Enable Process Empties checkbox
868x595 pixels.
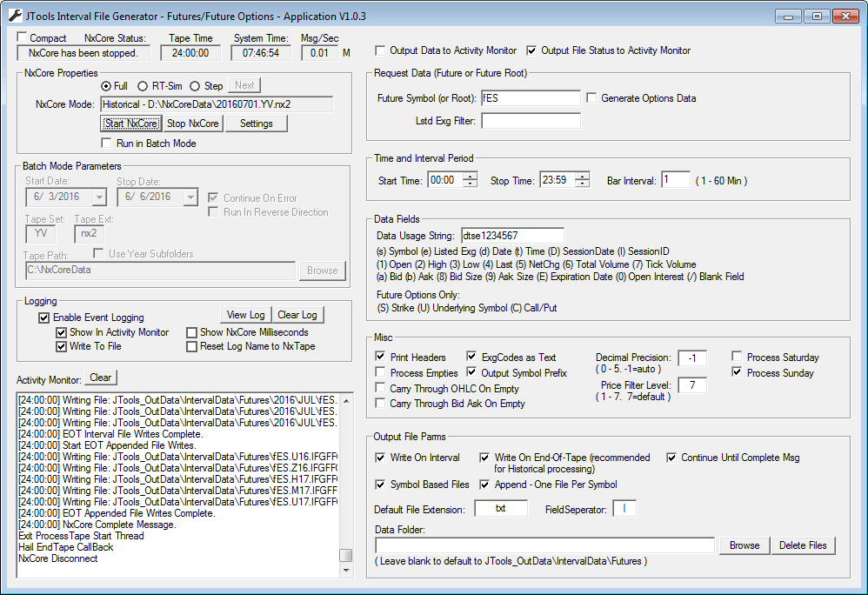click(x=380, y=372)
